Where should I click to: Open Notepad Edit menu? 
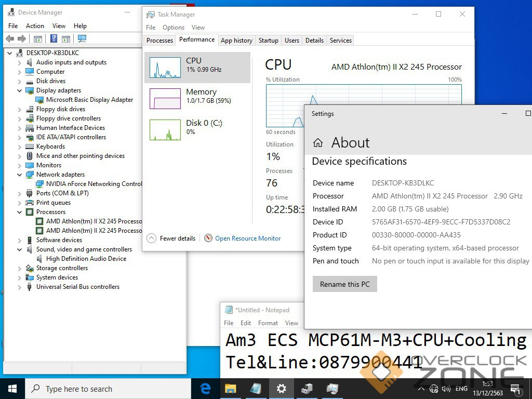pyautogui.click(x=246, y=323)
